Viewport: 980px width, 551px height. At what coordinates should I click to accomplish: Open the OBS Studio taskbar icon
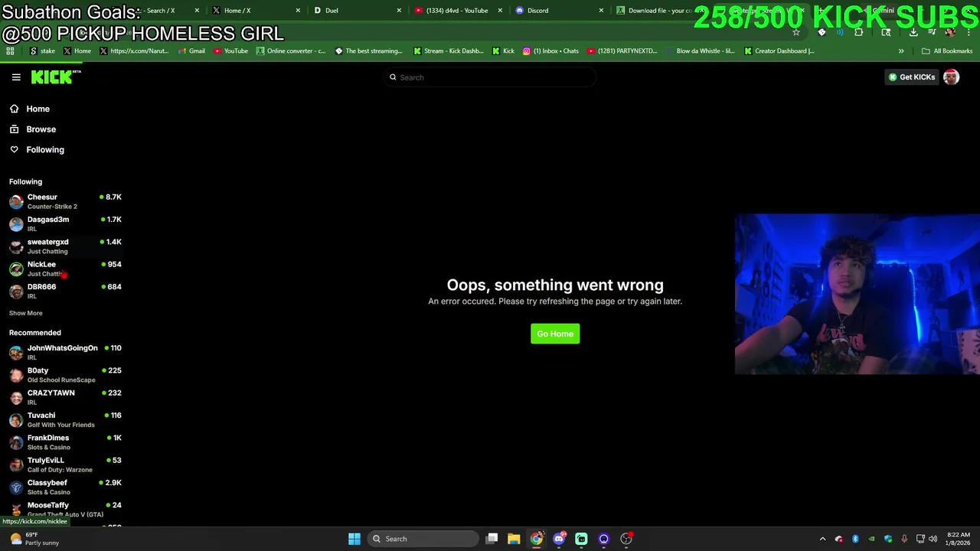[626, 539]
